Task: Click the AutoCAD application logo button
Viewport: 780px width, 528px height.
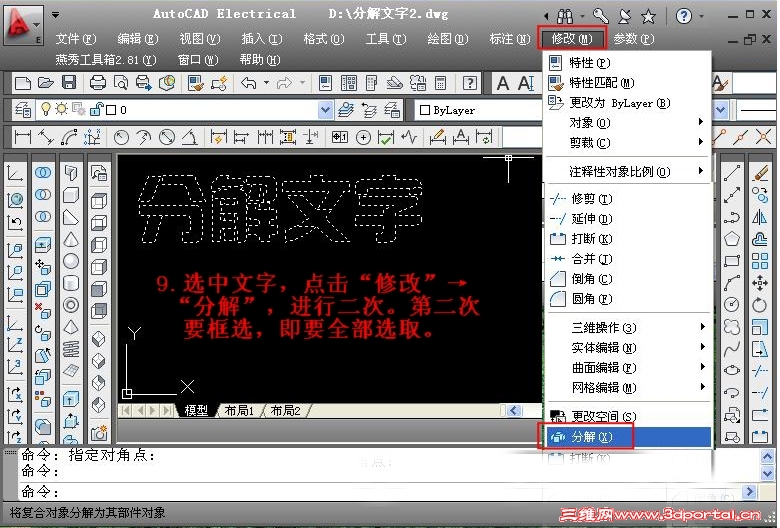Action: pyautogui.click(x=22, y=25)
